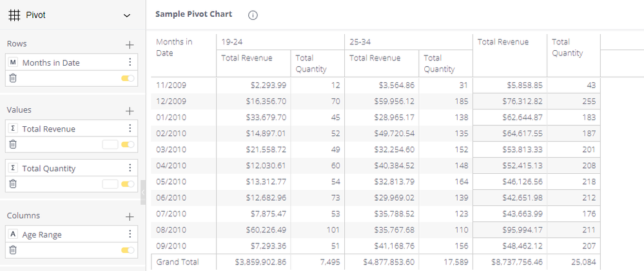
Task: Add a new field to Rows
Action: [130, 44]
